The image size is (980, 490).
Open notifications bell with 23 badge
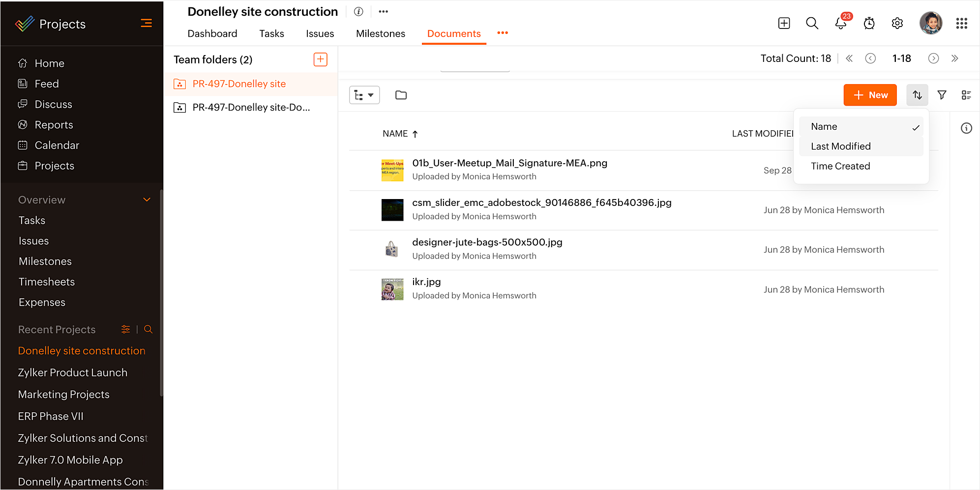(841, 23)
